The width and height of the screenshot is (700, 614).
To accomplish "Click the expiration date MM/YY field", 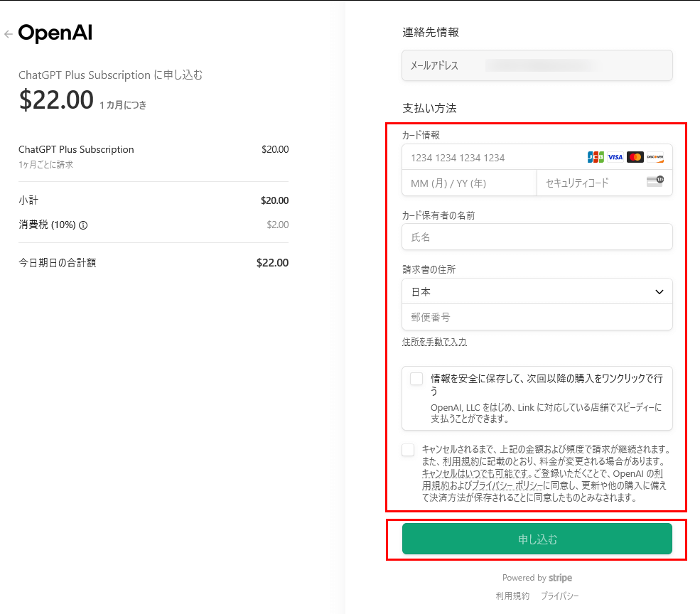I will pos(469,183).
